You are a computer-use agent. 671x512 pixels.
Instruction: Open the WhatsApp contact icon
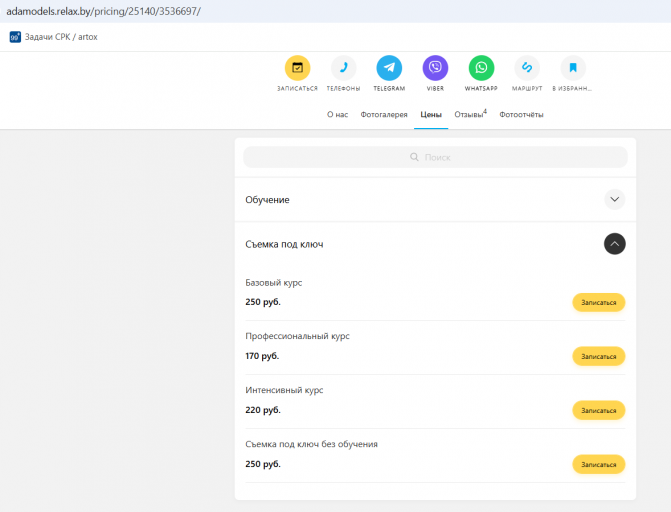pyautogui.click(x=481, y=68)
